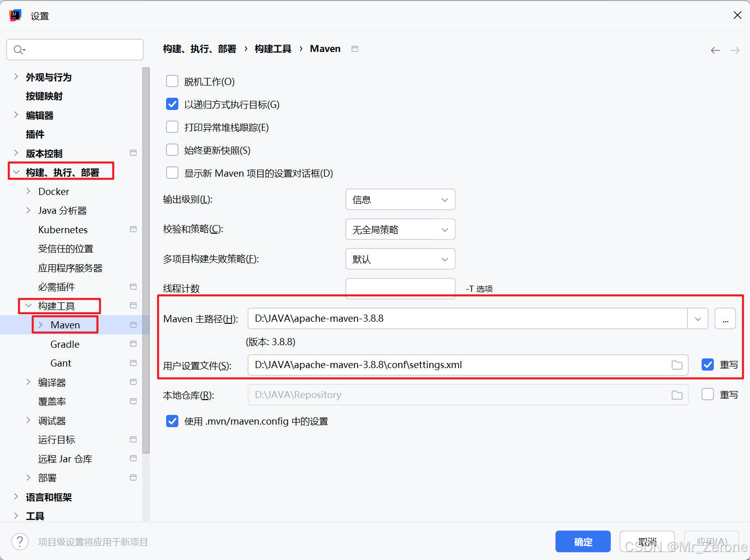The width and height of the screenshot is (750, 560).
Task: Select 按键映射 in settings tree
Action: [x=44, y=96]
